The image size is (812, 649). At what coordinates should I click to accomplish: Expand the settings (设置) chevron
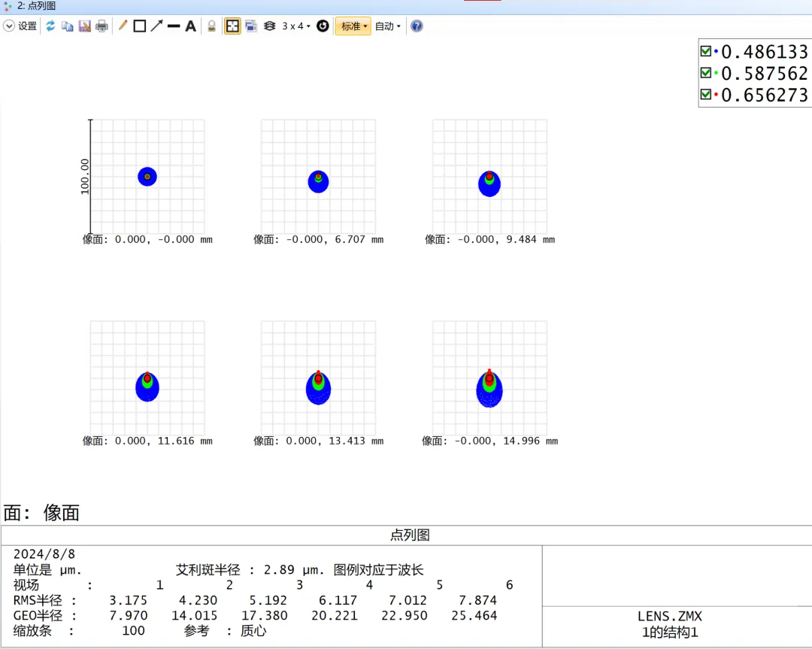coord(9,26)
